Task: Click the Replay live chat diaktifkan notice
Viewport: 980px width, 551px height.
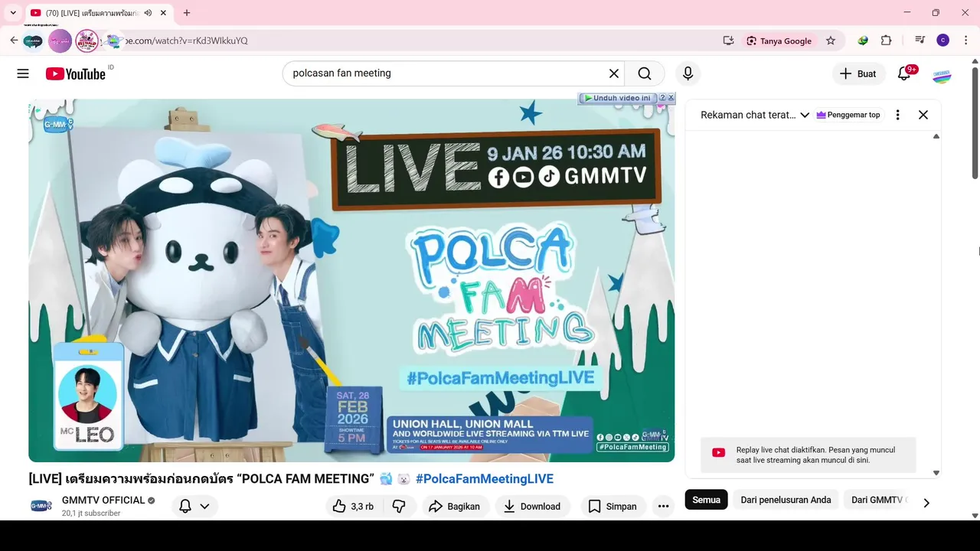Action: tap(808, 455)
